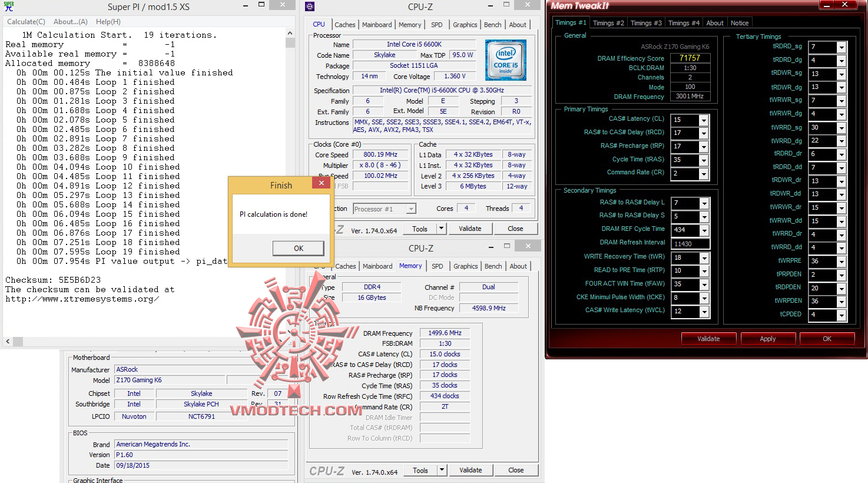Expand RAS# to CAS# Delay (tRCD) dropdown

(703, 134)
